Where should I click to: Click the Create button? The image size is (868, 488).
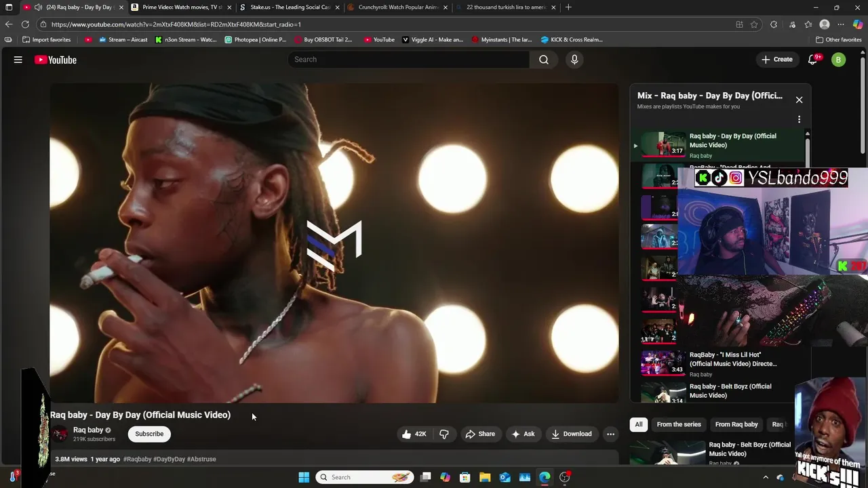pyautogui.click(x=776, y=60)
